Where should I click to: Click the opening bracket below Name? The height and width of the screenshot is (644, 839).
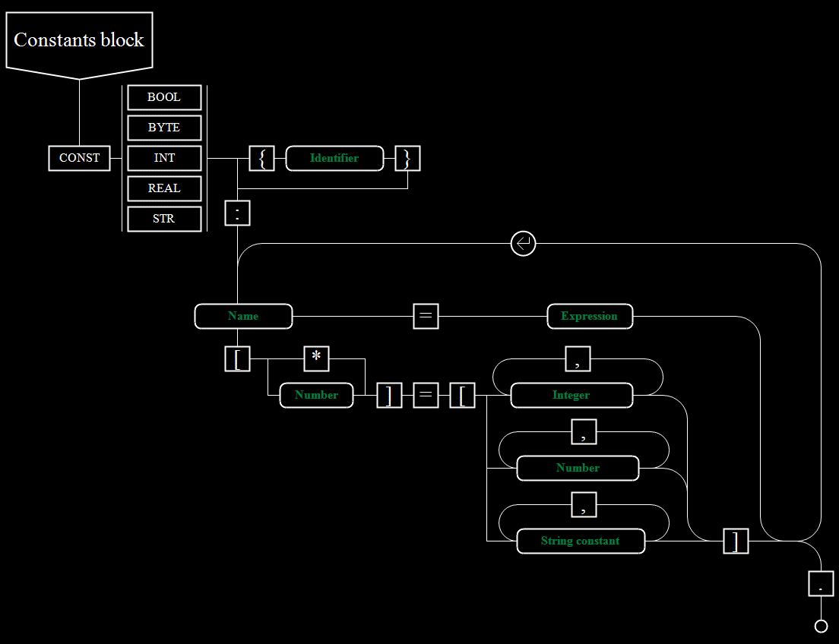click(x=237, y=358)
